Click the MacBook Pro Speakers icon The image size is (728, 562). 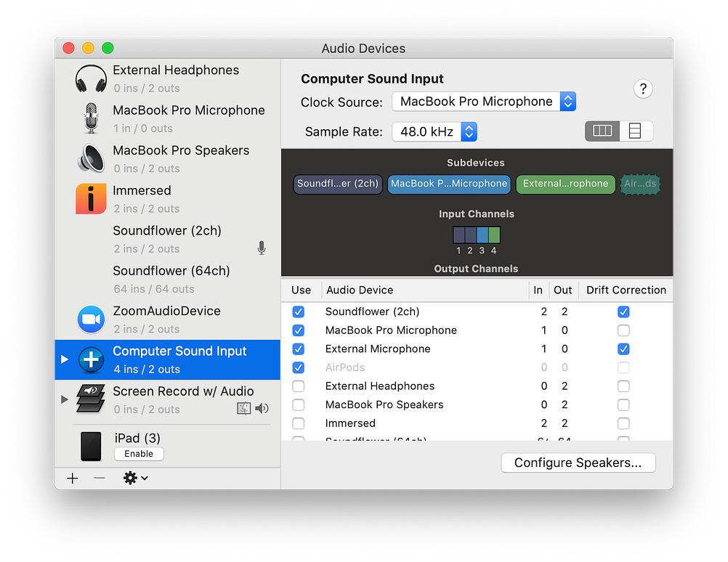[x=90, y=158]
